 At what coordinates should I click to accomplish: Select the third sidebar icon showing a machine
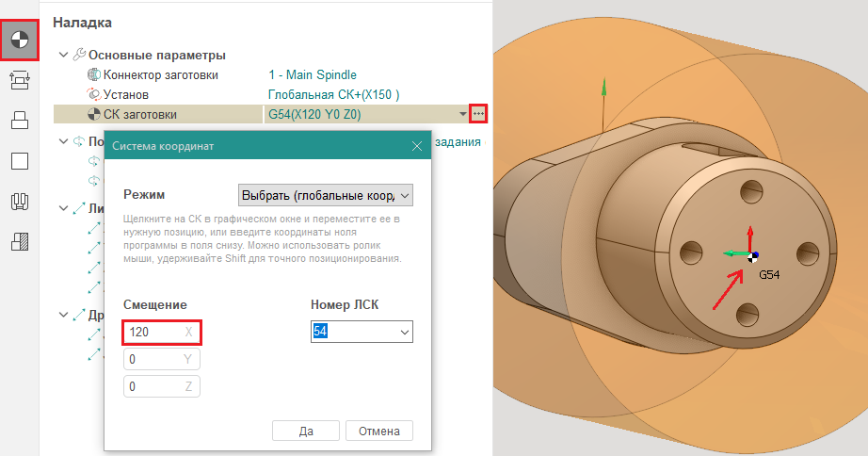[x=20, y=120]
